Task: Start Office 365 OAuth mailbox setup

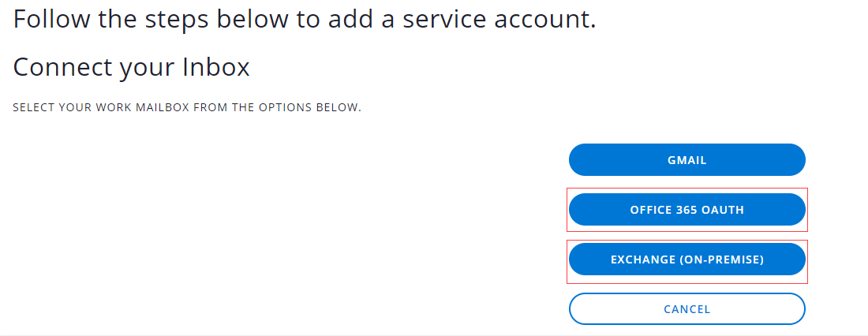Action: pyautogui.click(x=687, y=210)
